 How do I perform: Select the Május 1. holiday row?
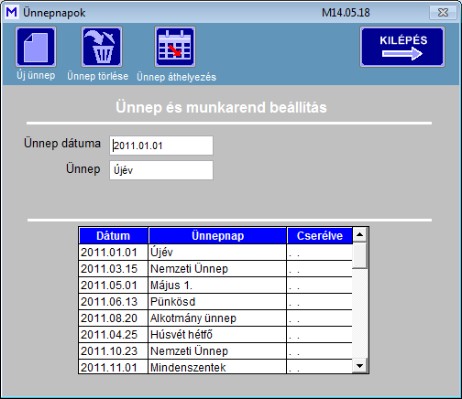pos(216,285)
